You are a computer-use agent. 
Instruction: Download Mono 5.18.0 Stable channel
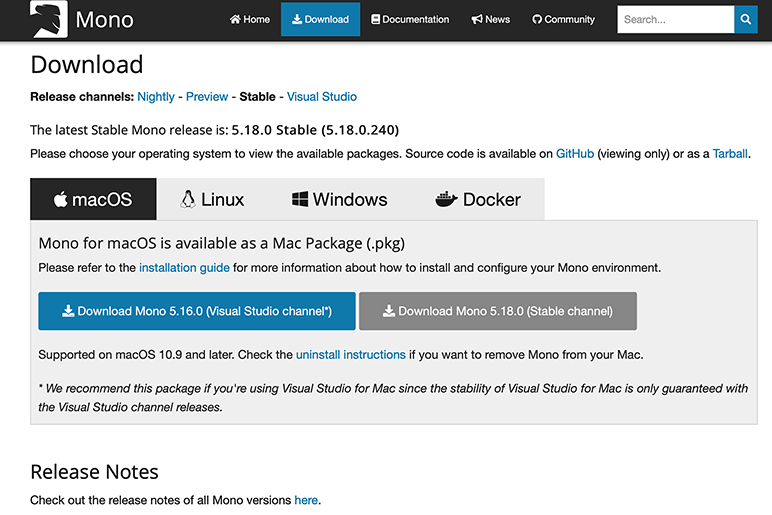pos(497,311)
